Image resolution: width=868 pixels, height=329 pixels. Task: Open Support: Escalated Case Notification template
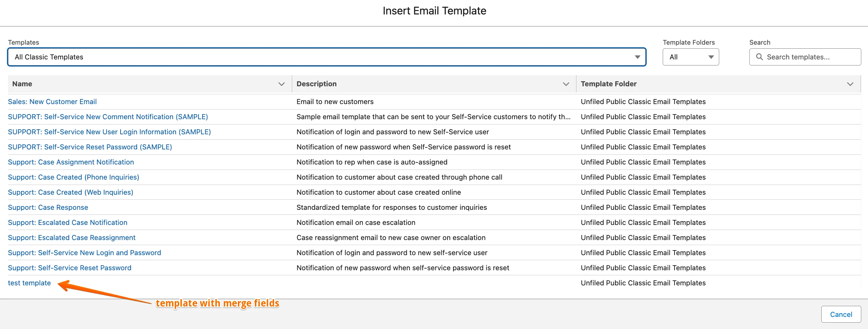click(x=68, y=223)
